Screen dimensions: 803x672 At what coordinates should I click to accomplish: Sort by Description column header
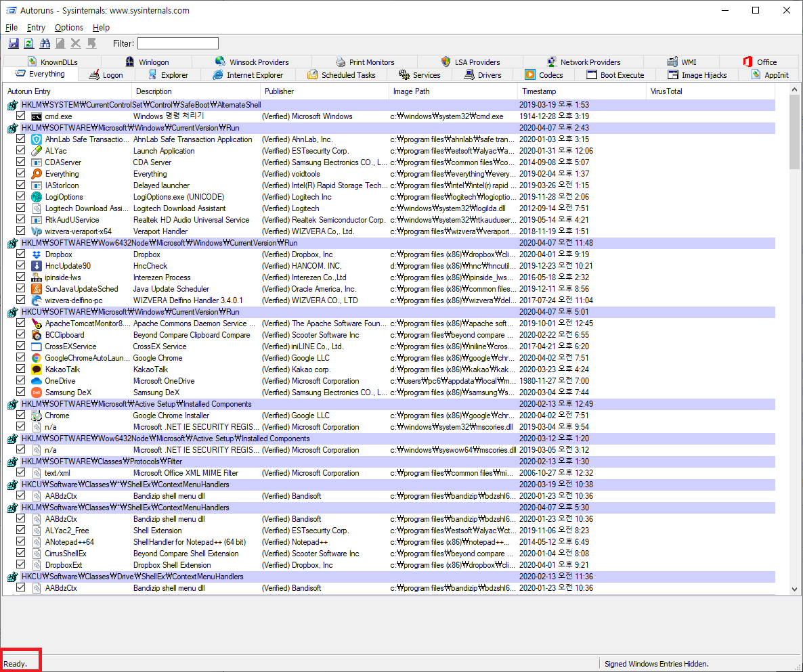196,91
